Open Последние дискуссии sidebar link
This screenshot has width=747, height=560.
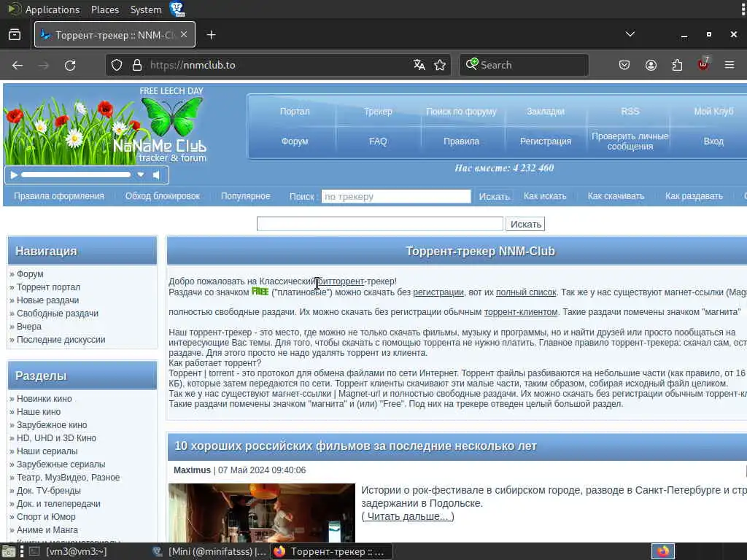click(x=61, y=340)
